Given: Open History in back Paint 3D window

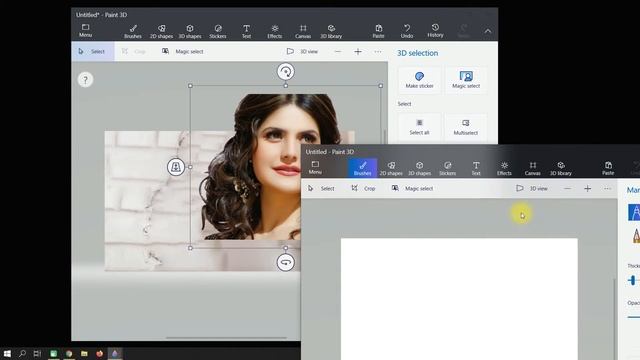Looking at the screenshot, I should (435, 31).
